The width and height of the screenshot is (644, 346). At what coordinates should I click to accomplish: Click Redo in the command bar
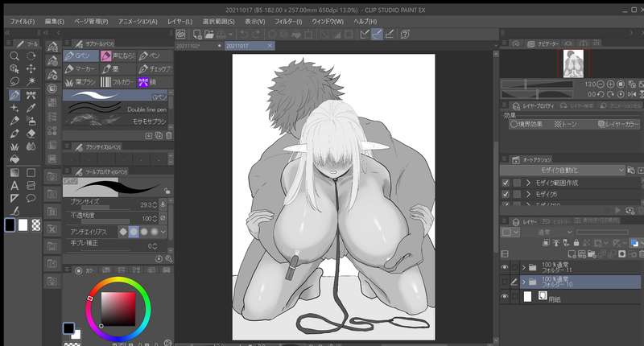(257, 35)
